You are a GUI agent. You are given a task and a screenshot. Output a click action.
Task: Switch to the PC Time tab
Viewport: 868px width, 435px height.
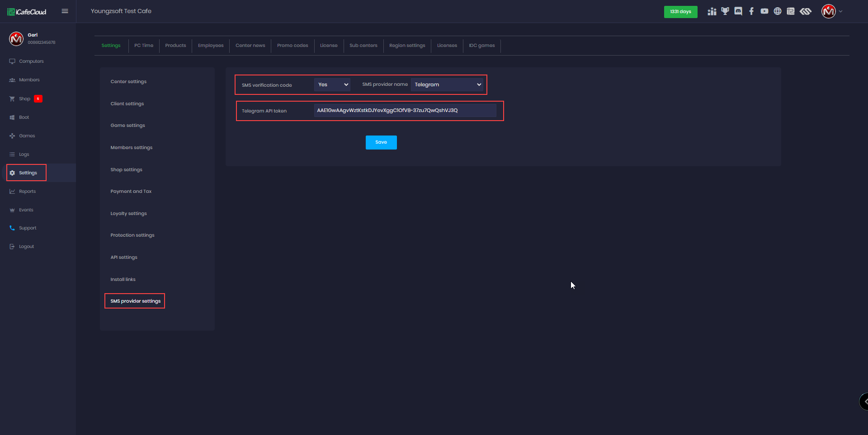tap(144, 46)
